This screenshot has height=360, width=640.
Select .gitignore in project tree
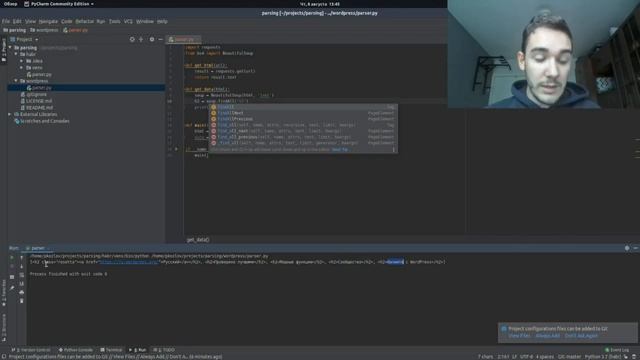coord(33,94)
